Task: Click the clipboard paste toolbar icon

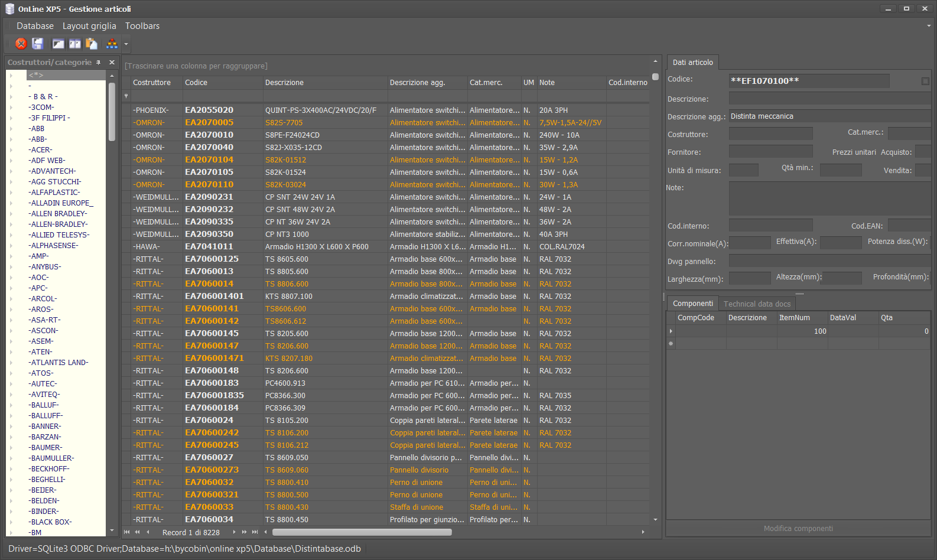Action: tap(92, 44)
